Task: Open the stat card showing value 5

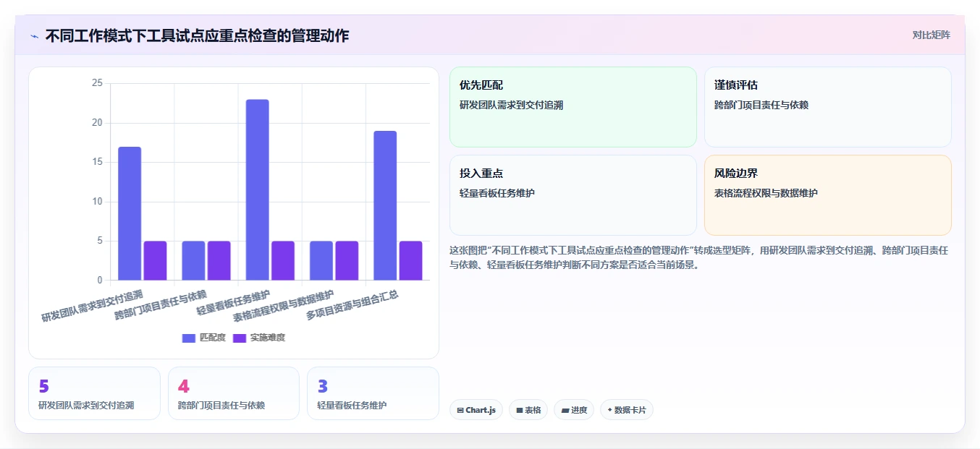Action: (94, 393)
